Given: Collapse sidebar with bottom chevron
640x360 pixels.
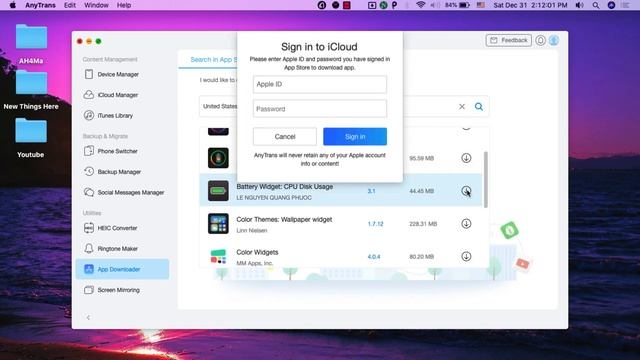Looking at the screenshot, I should (88, 317).
